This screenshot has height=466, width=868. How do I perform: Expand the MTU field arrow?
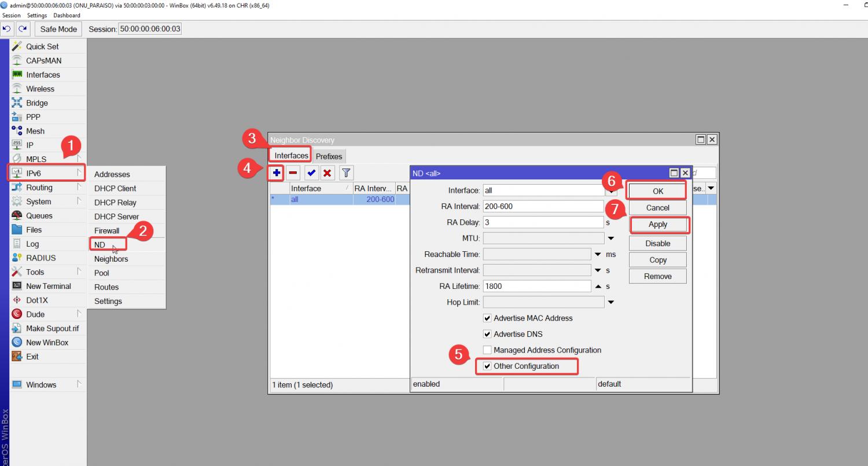point(610,238)
